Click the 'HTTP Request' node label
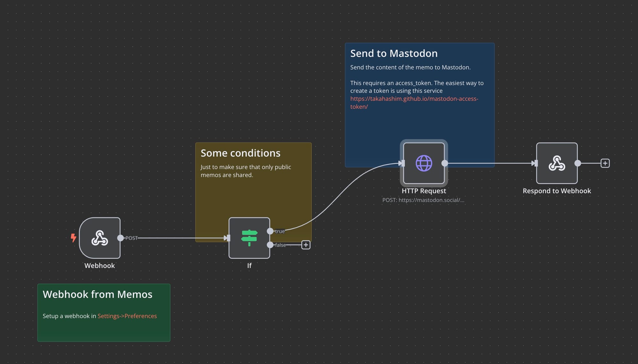The width and height of the screenshot is (638, 364). 424,191
